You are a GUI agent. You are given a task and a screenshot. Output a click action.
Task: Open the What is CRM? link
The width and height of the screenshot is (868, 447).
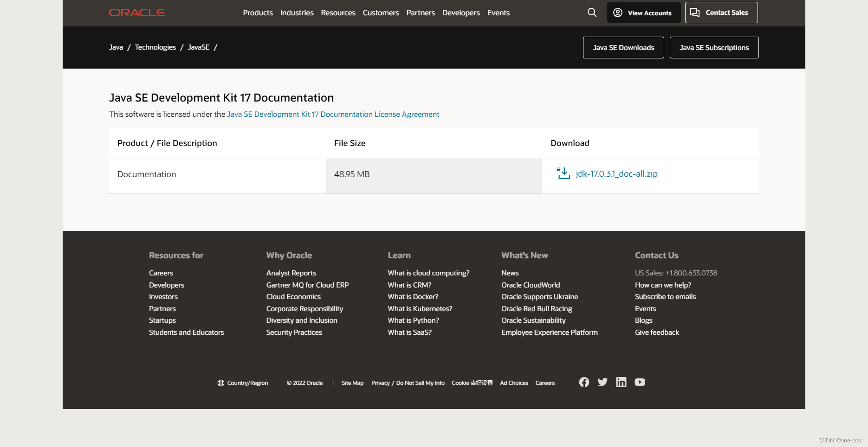tap(409, 285)
